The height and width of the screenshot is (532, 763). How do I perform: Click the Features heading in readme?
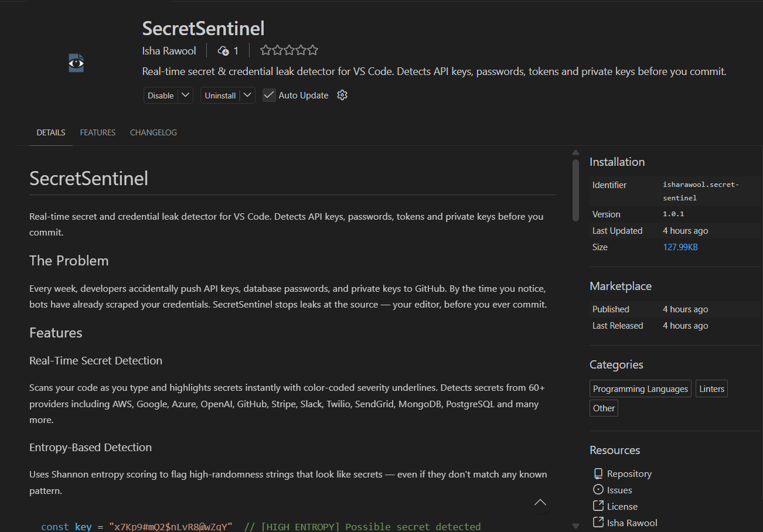click(x=56, y=333)
